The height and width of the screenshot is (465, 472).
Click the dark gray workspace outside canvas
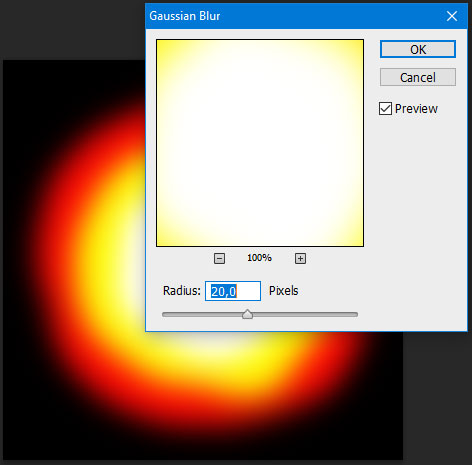(67, 30)
